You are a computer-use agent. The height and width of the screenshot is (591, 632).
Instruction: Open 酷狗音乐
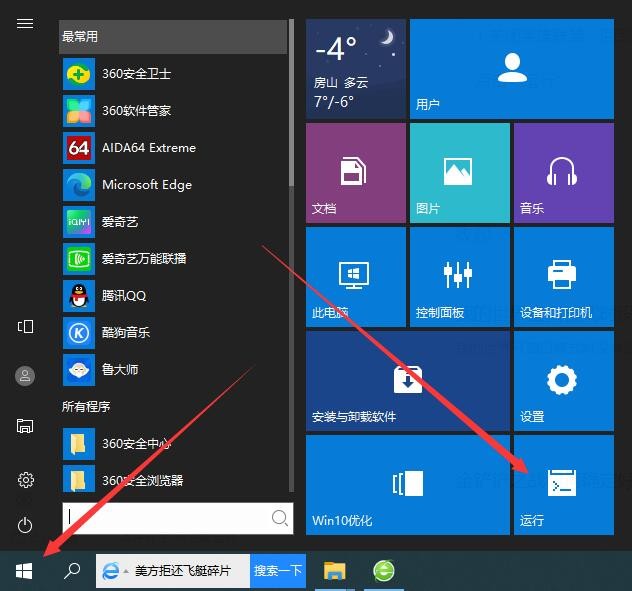[x=173, y=333]
